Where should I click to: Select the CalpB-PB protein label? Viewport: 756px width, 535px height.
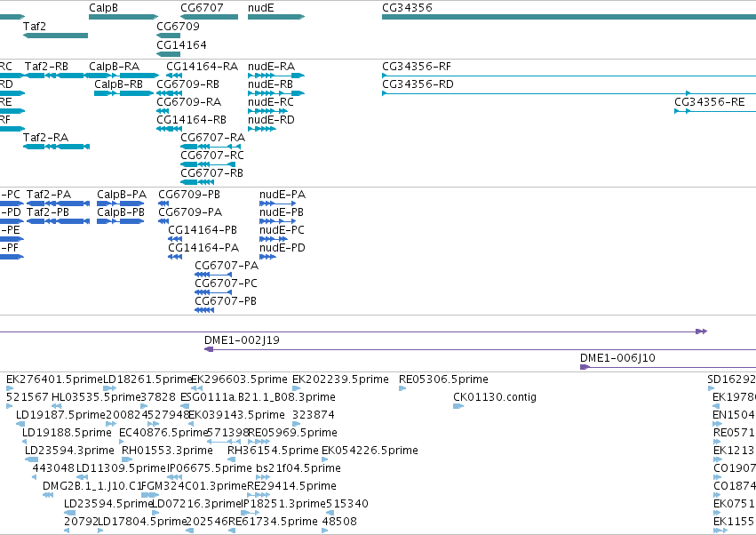[x=121, y=212]
